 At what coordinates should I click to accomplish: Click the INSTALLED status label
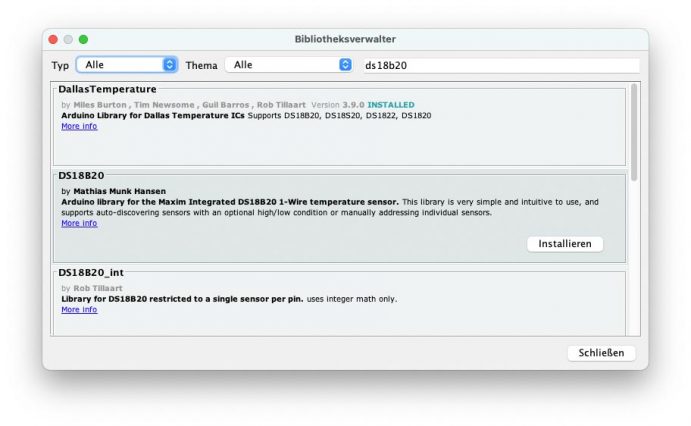click(x=390, y=105)
